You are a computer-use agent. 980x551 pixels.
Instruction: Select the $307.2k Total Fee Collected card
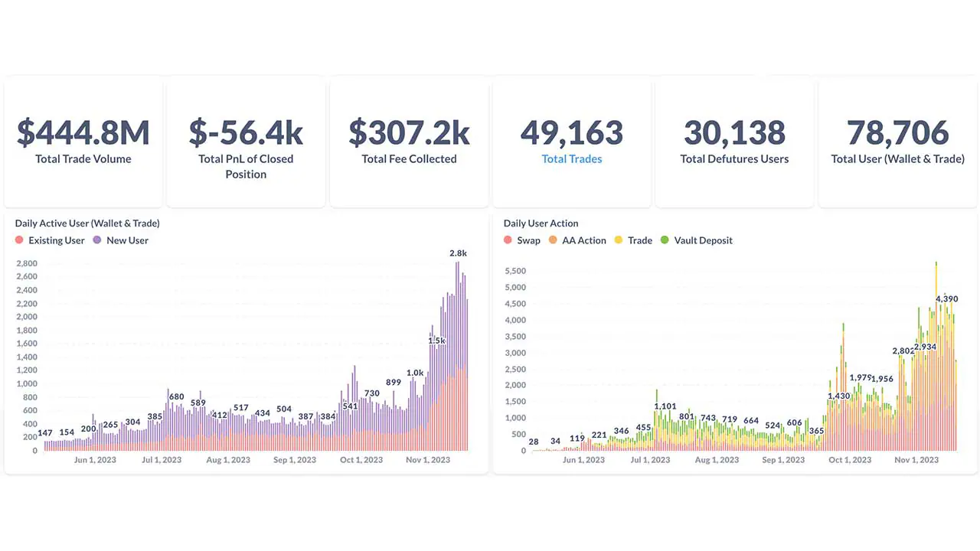[x=409, y=142]
